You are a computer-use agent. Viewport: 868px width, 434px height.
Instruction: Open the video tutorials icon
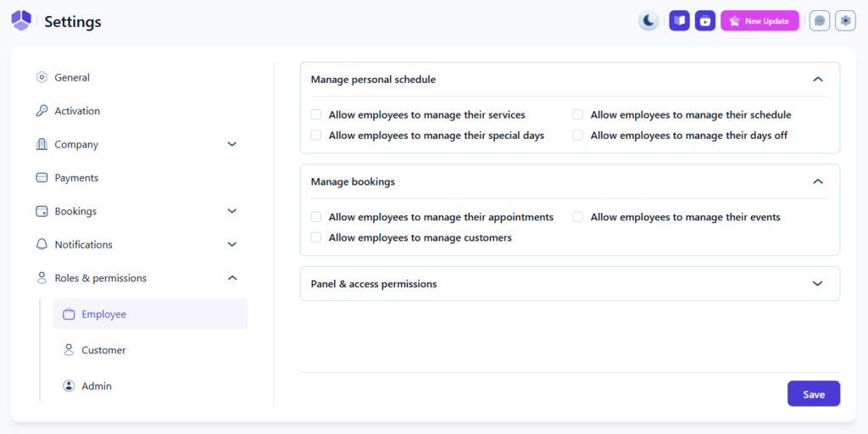pyautogui.click(x=705, y=21)
